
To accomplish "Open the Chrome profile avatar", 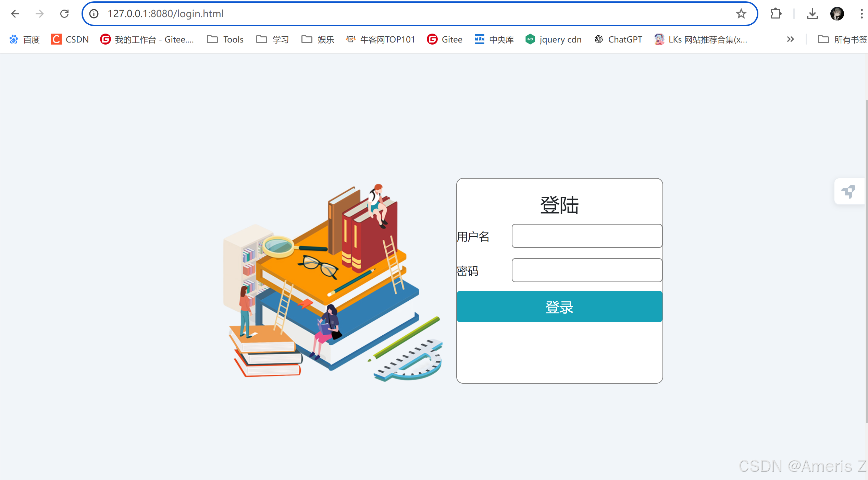I will [837, 14].
